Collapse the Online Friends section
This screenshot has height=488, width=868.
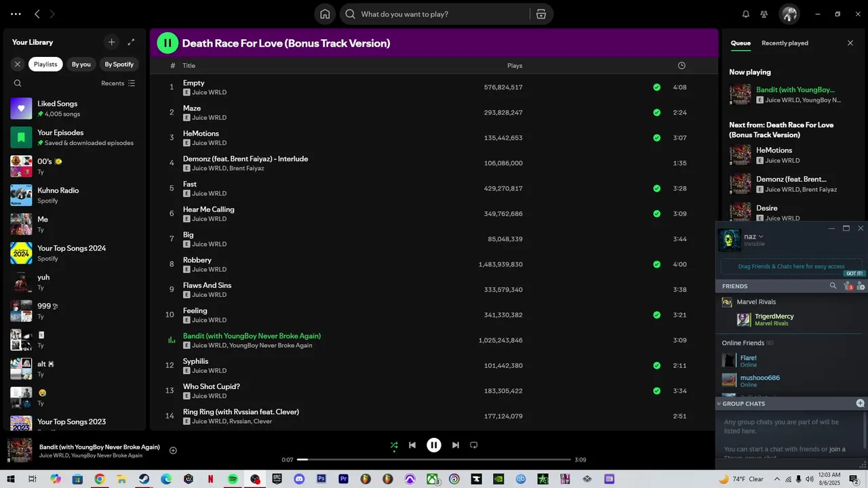click(x=747, y=343)
